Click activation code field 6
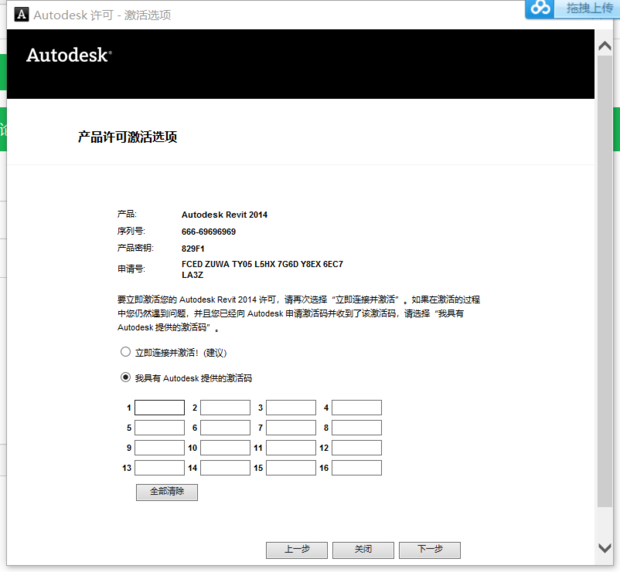This screenshot has width=620, height=572. [225, 428]
